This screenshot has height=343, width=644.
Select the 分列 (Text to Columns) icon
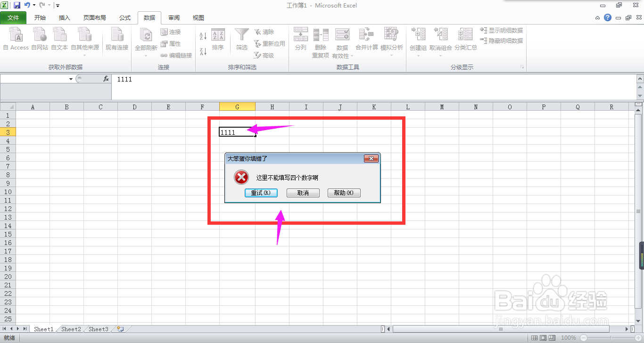pos(300,40)
